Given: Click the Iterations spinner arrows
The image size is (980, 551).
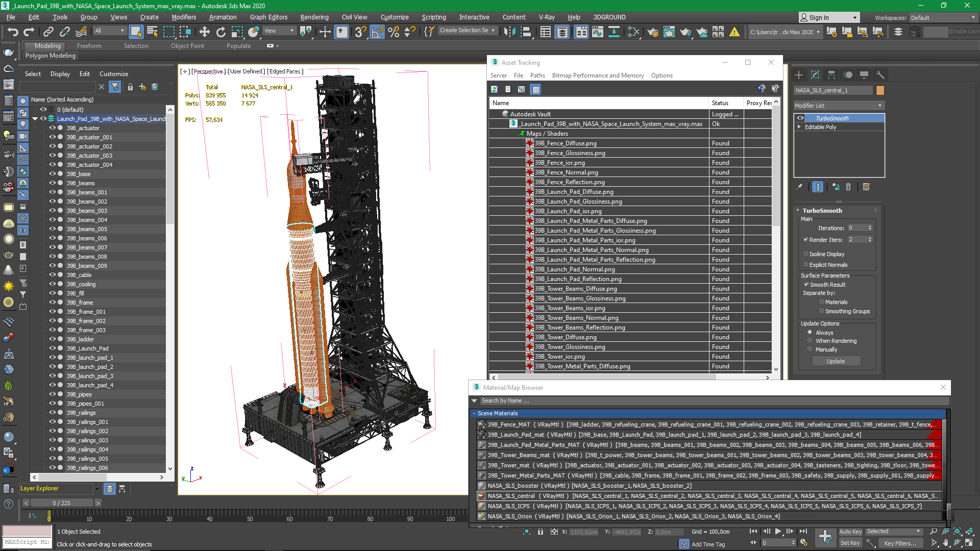Looking at the screenshot, I should pos(870,228).
